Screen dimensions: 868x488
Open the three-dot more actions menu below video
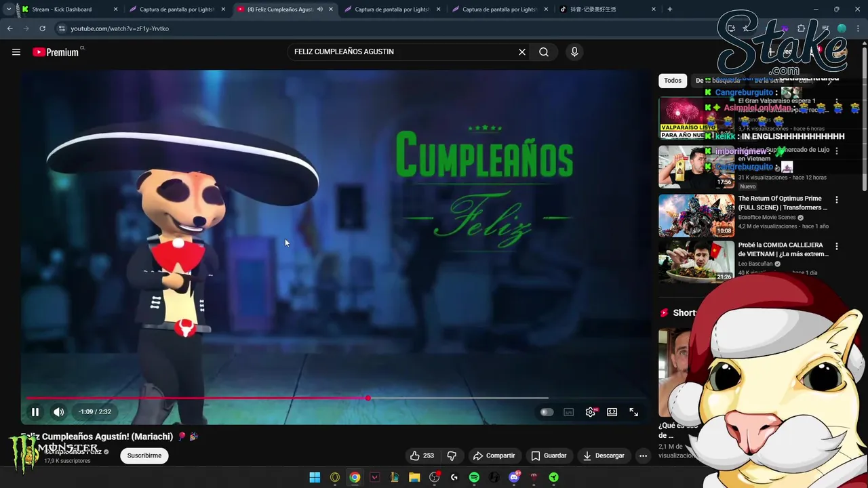tap(643, 455)
